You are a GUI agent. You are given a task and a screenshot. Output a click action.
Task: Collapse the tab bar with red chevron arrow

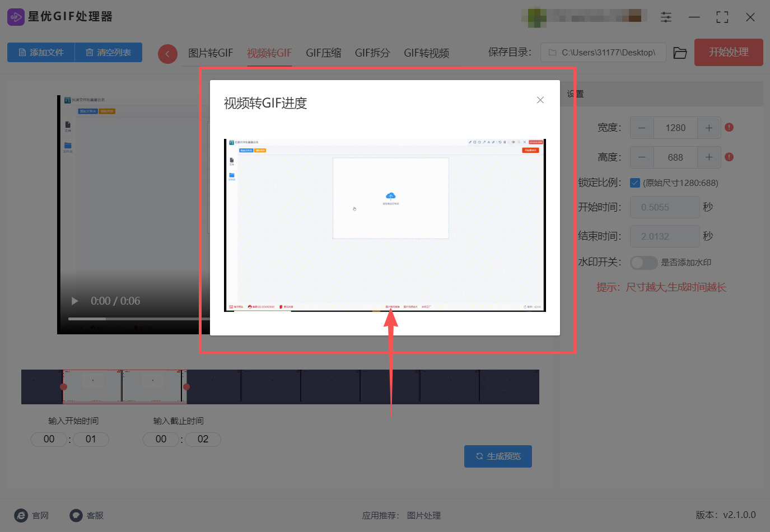click(167, 53)
